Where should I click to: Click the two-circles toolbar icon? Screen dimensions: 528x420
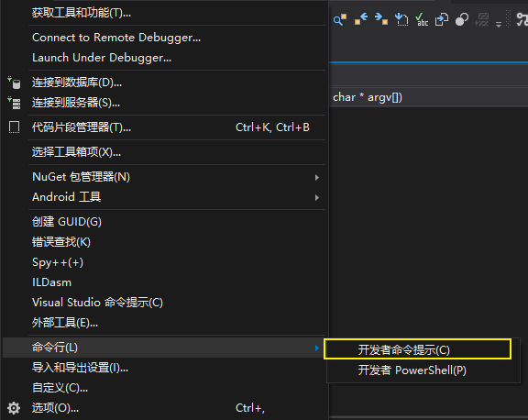click(x=462, y=19)
